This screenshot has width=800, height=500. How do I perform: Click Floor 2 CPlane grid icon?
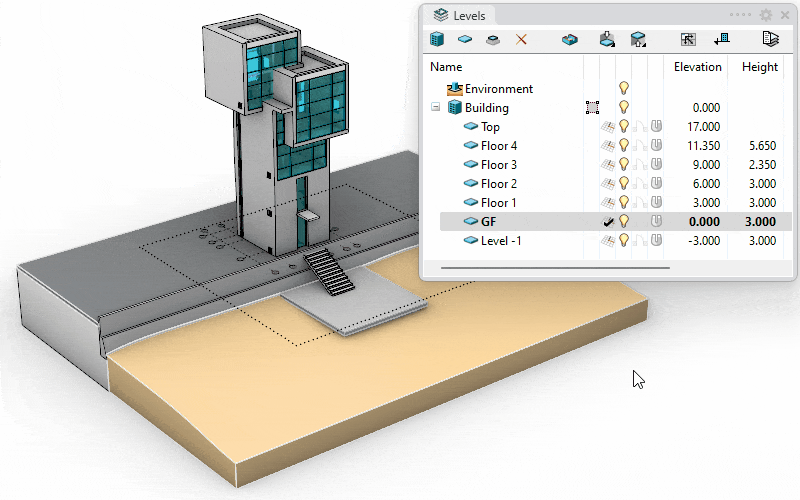(608, 184)
